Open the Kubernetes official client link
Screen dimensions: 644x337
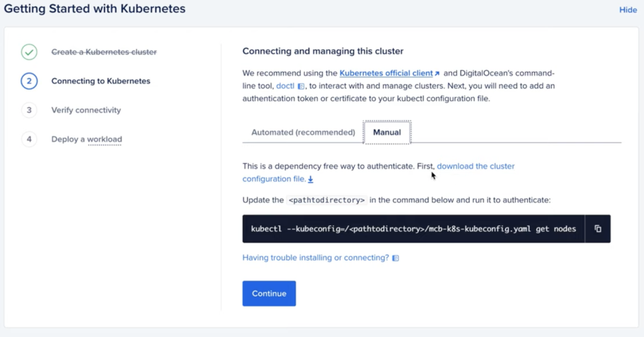386,73
